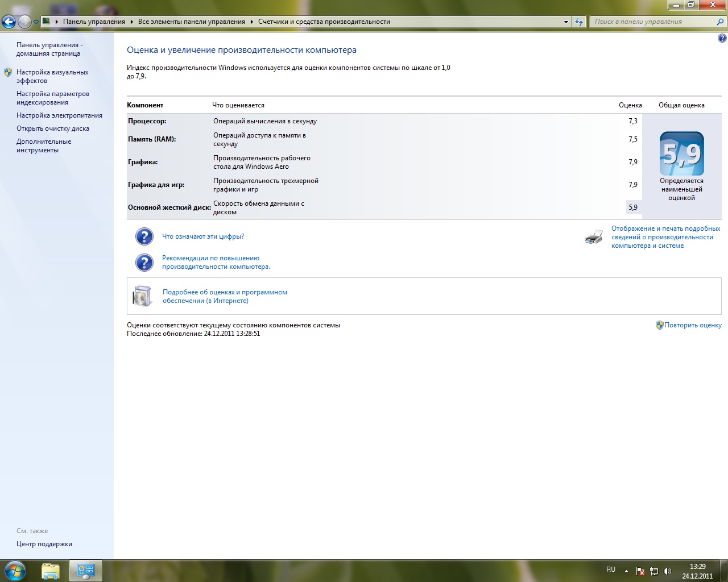Click the Последнее обновление date text
Image resolution: width=728 pixels, height=582 pixels.
[x=193, y=334]
